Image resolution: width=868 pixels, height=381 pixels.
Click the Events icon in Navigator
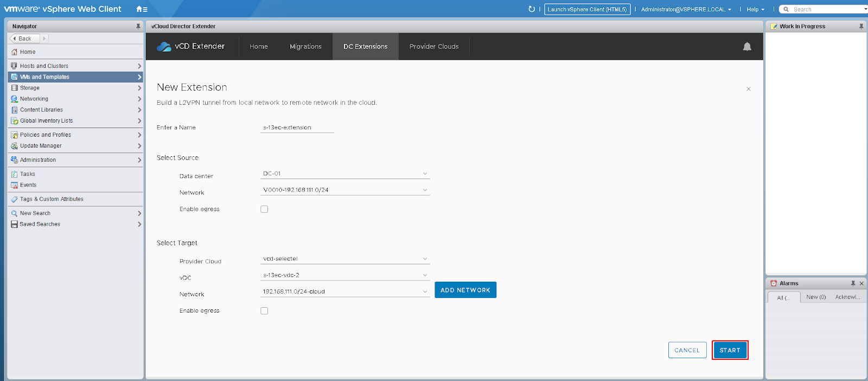click(14, 185)
